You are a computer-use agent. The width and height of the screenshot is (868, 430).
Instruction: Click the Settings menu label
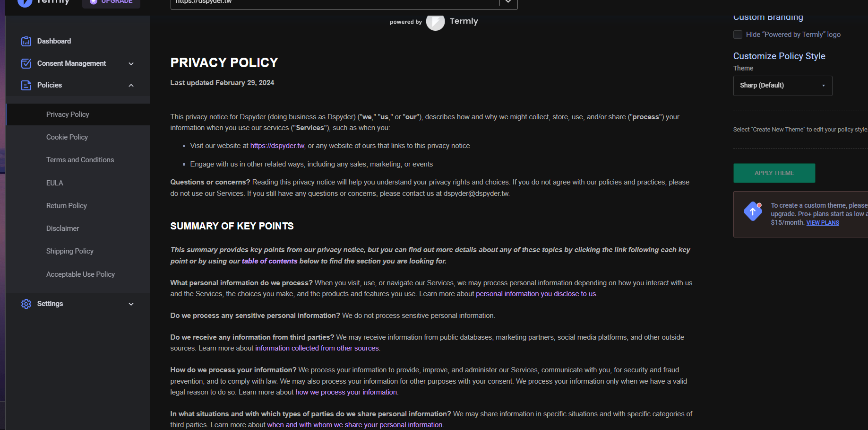[50, 304]
